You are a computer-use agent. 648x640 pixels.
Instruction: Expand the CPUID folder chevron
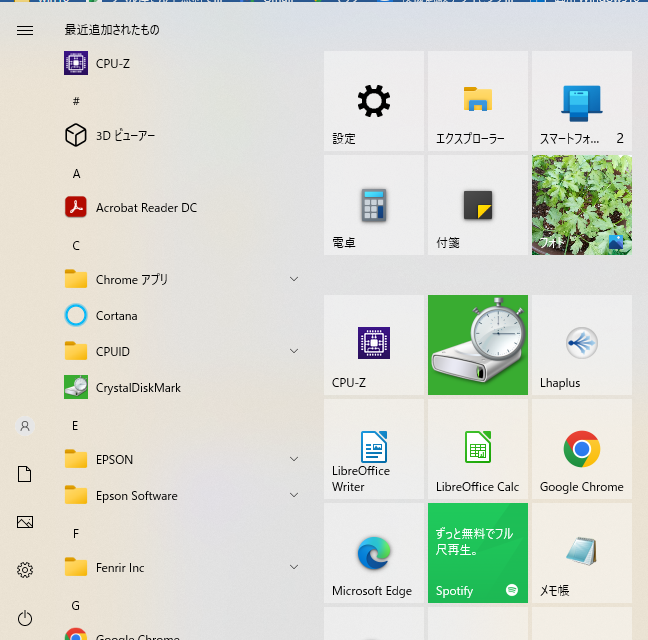tap(294, 351)
